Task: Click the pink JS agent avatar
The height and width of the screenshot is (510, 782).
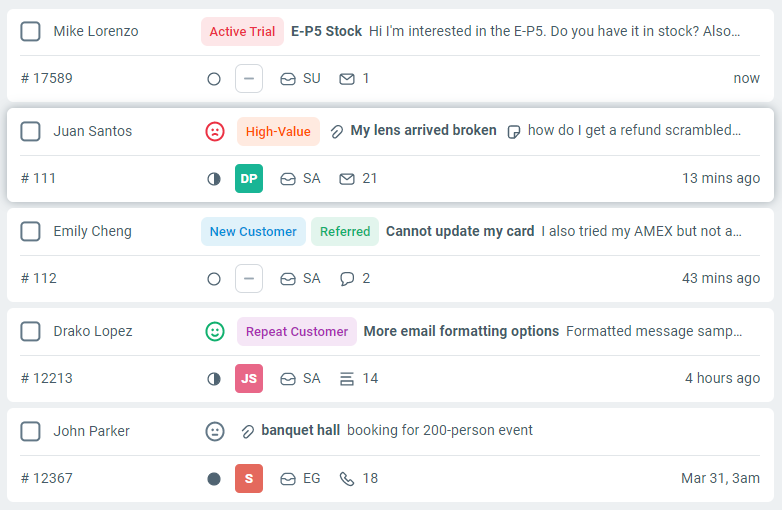Action: coord(249,379)
